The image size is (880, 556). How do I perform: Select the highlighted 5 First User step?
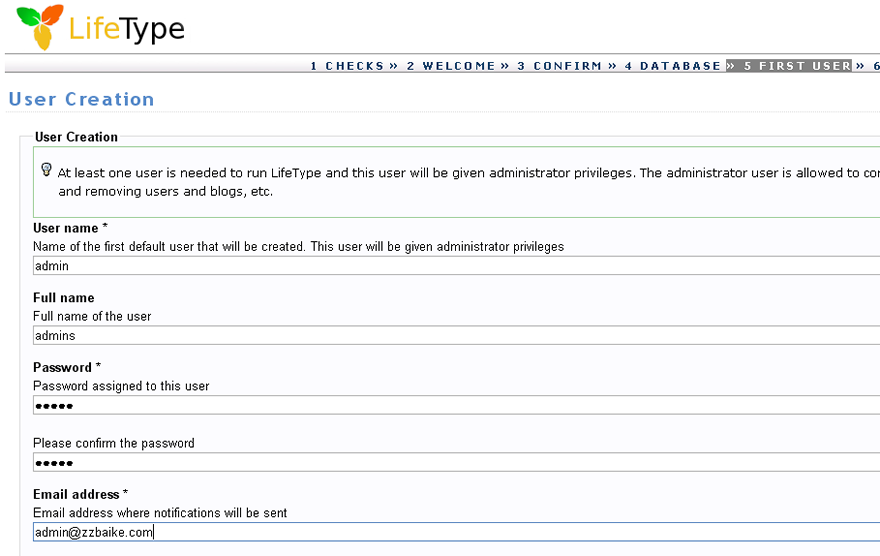pos(798,66)
